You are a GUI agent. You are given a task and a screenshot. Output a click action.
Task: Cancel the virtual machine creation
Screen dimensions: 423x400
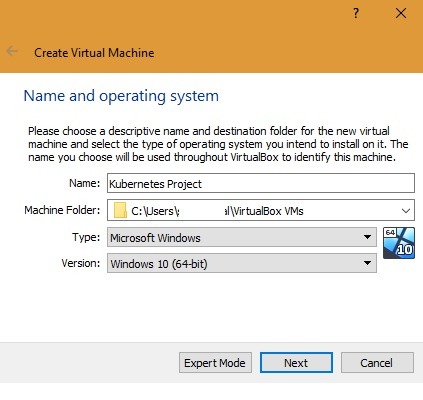pyautogui.click(x=377, y=362)
